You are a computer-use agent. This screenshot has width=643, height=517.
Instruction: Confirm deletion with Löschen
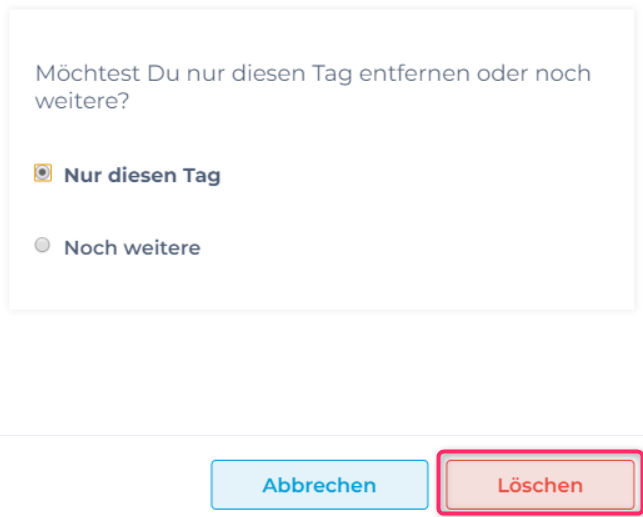pos(539,485)
